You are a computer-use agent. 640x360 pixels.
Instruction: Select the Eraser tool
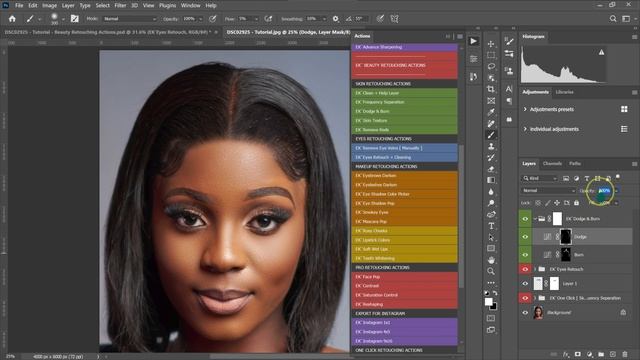tap(491, 169)
